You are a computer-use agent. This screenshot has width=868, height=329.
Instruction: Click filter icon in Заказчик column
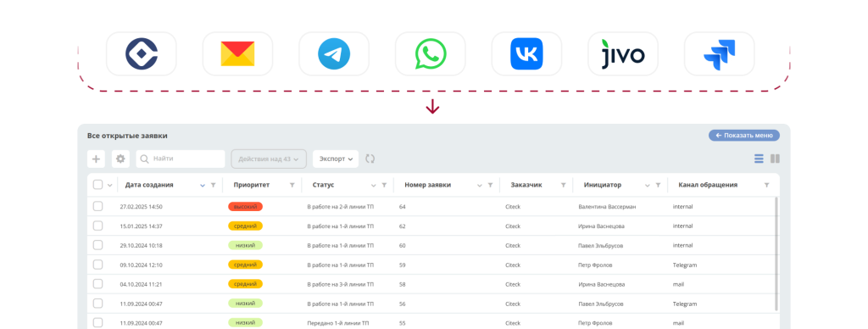click(564, 185)
